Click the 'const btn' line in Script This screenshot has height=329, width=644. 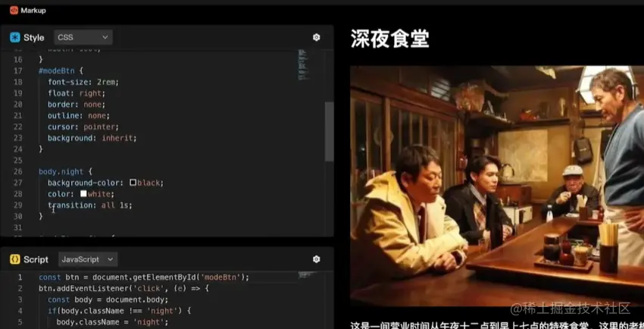144,277
